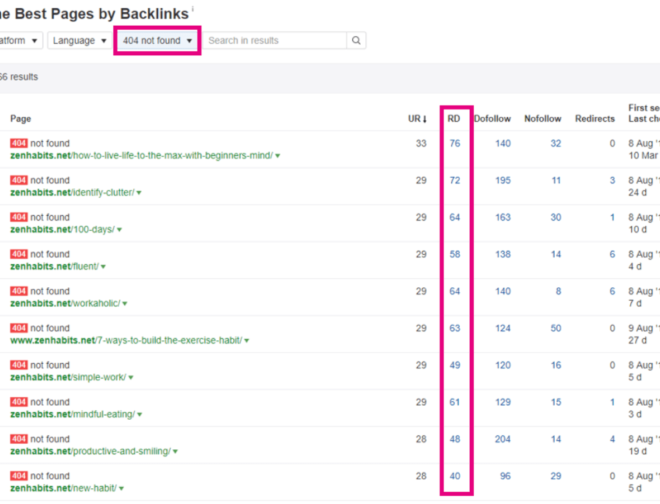Expand dropdown arrow next to productive-and-smiling URL
The image size is (660, 504).
coord(175,452)
